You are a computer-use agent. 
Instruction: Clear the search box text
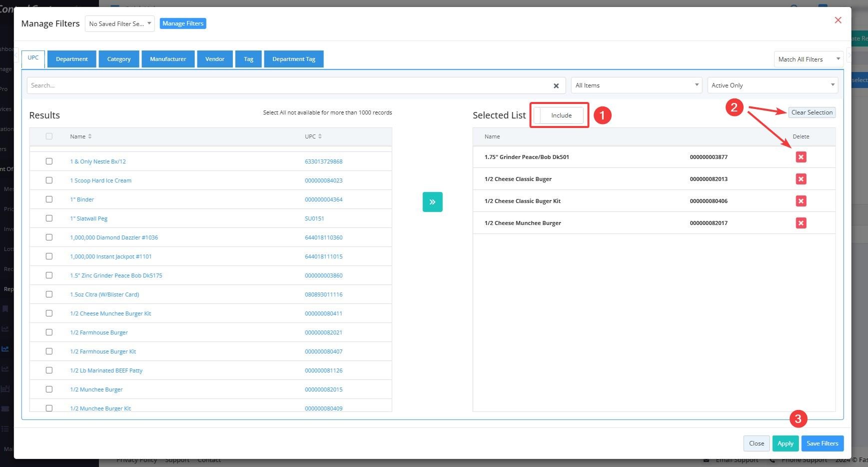556,85
